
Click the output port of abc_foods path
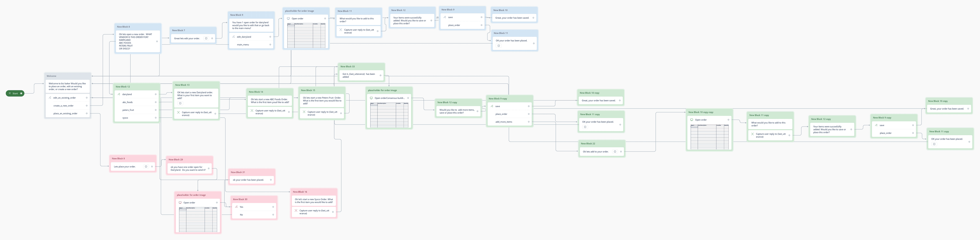pyautogui.click(x=156, y=102)
